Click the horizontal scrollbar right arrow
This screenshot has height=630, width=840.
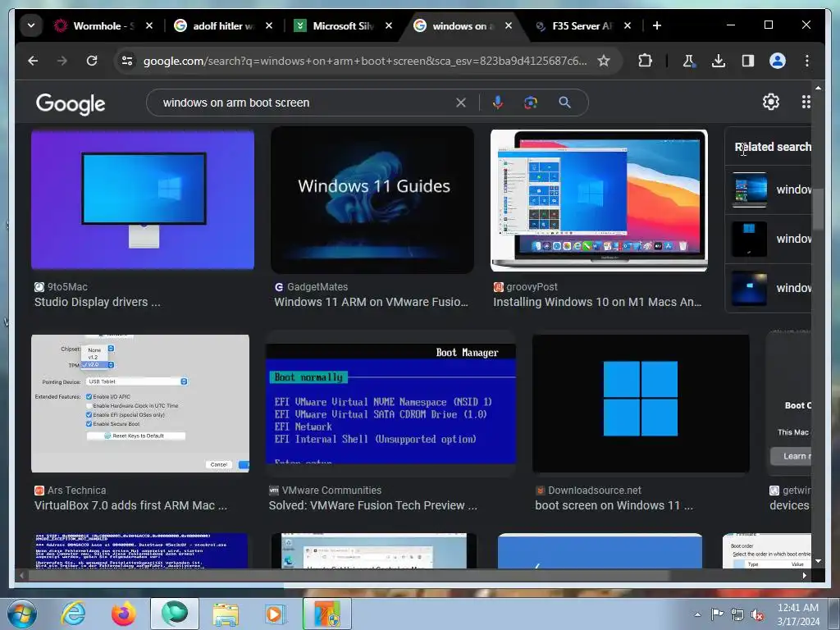(805, 575)
